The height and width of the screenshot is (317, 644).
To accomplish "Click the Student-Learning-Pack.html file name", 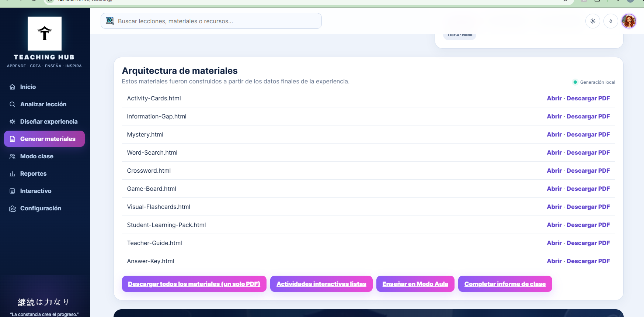I will click(166, 225).
